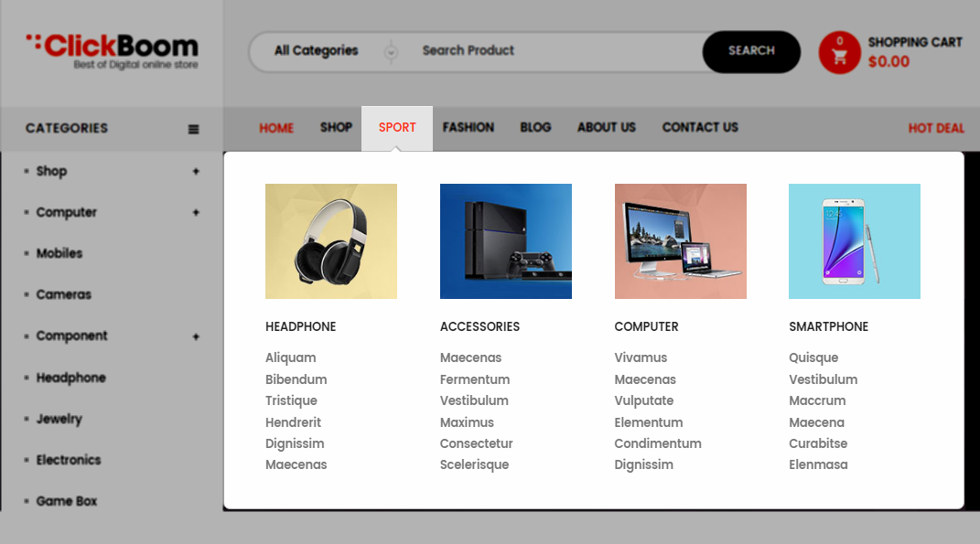Expand the Component category plus icon
This screenshot has width=980, height=544.
pos(196,336)
